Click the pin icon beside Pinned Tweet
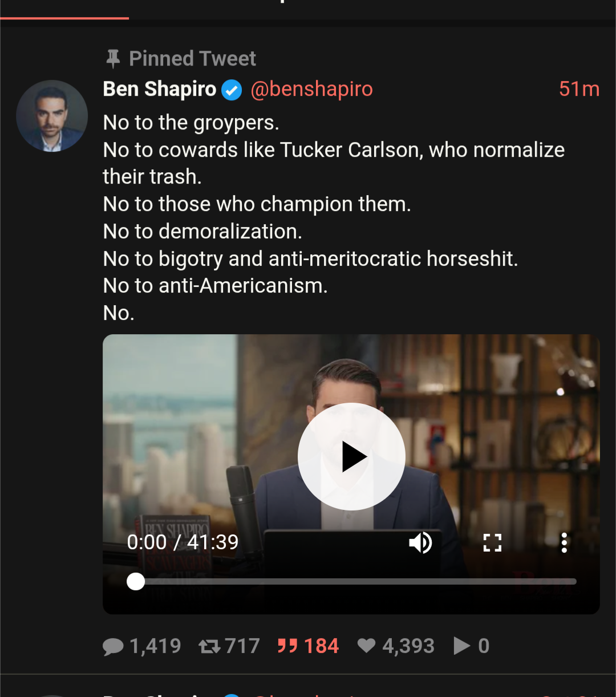The width and height of the screenshot is (616, 697). (113, 58)
